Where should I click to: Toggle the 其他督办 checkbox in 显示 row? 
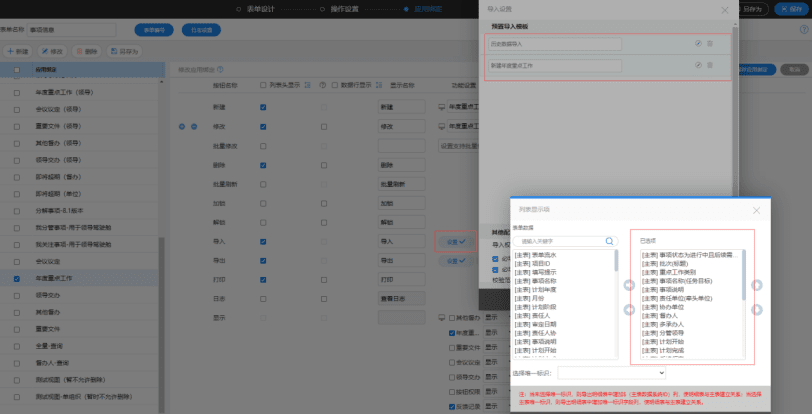pyautogui.click(x=452, y=318)
